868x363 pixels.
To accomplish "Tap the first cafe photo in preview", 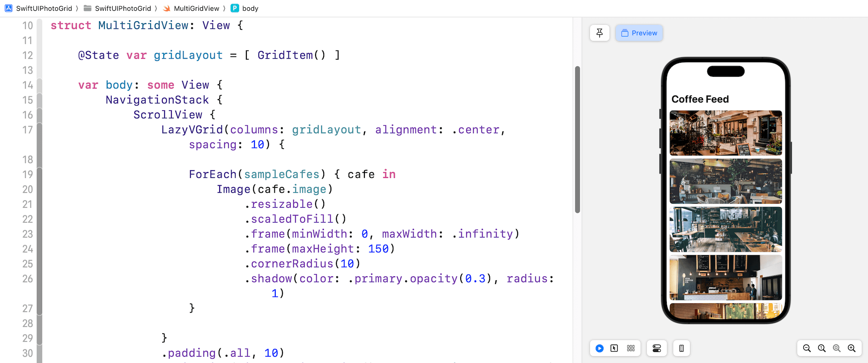I will 726,133.
